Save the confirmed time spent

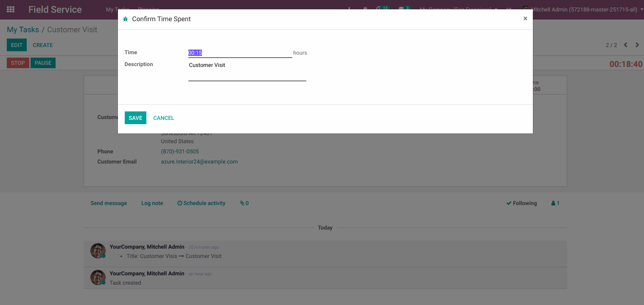coord(135,118)
